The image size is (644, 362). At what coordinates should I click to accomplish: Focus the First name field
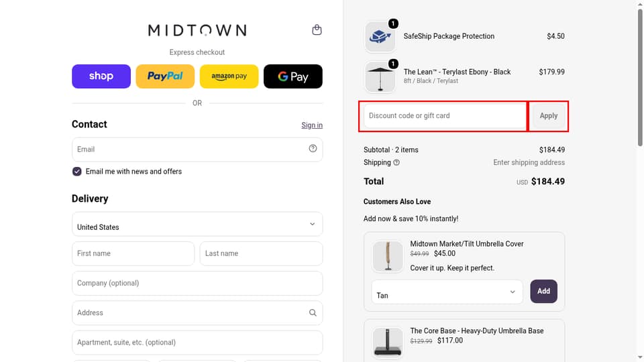click(x=133, y=253)
